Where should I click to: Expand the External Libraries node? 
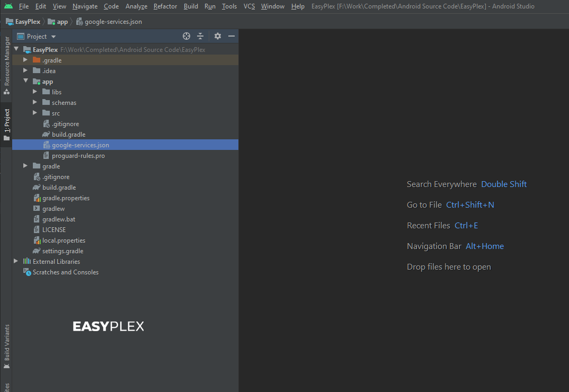click(x=15, y=261)
